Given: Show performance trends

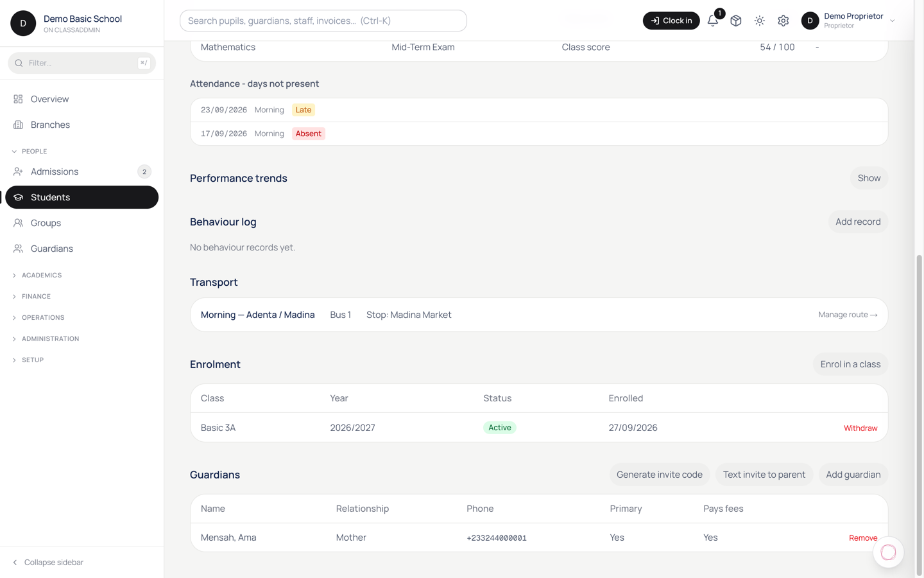Looking at the screenshot, I should (x=869, y=178).
